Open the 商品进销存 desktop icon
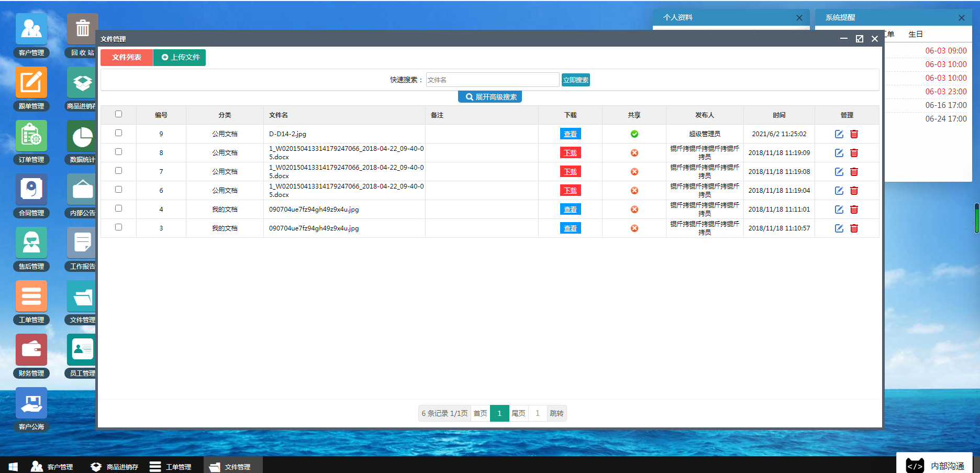This screenshot has height=473, width=980. pos(82,82)
